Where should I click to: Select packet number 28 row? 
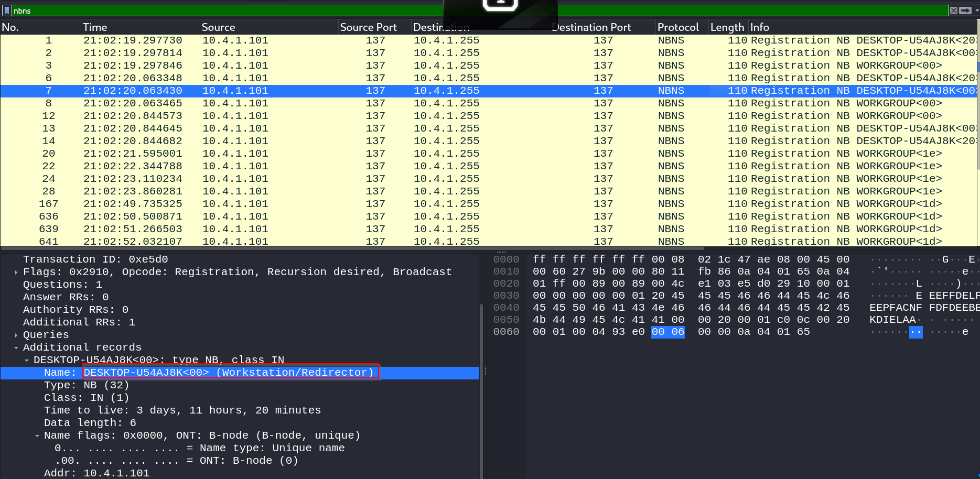[x=488, y=191]
